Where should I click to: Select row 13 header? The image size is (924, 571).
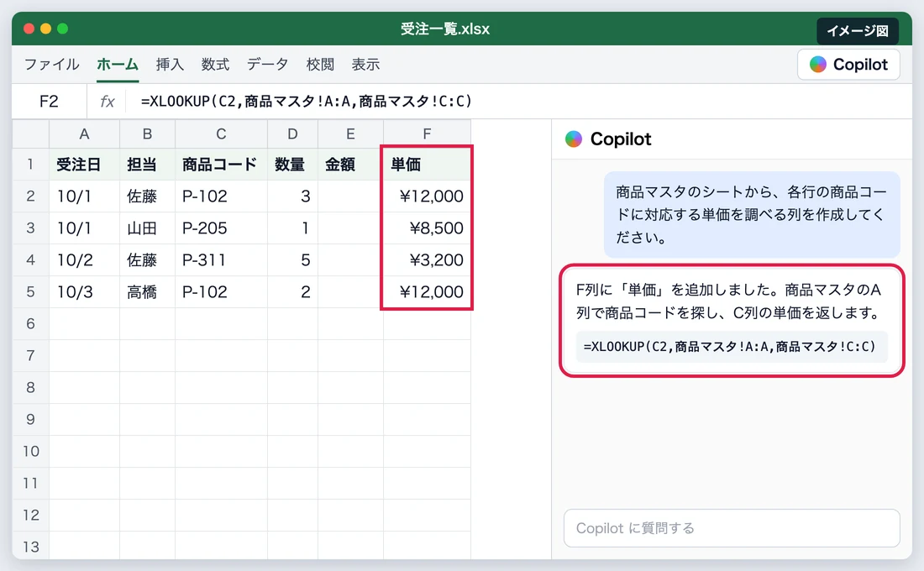tap(30, 547)
